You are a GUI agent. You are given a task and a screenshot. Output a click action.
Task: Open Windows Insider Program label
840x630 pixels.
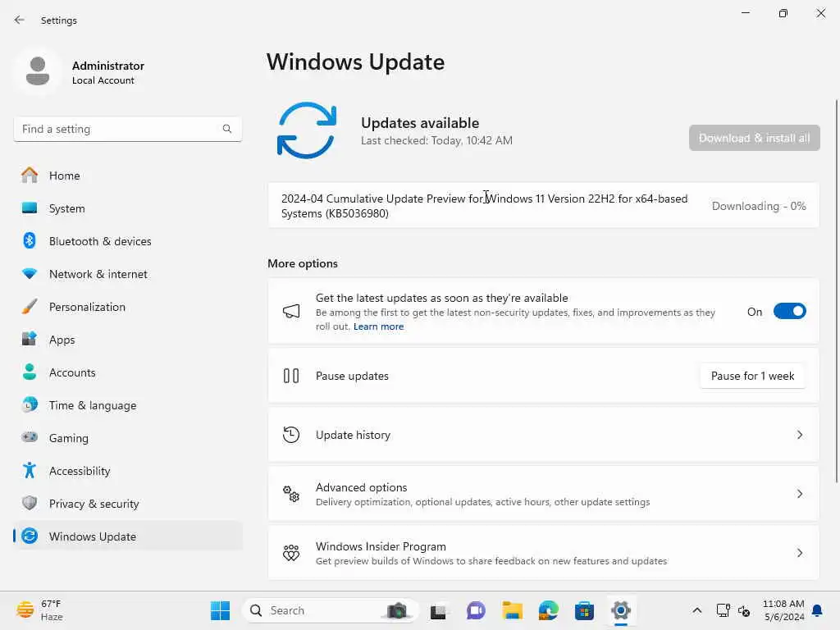pos(381,546)
